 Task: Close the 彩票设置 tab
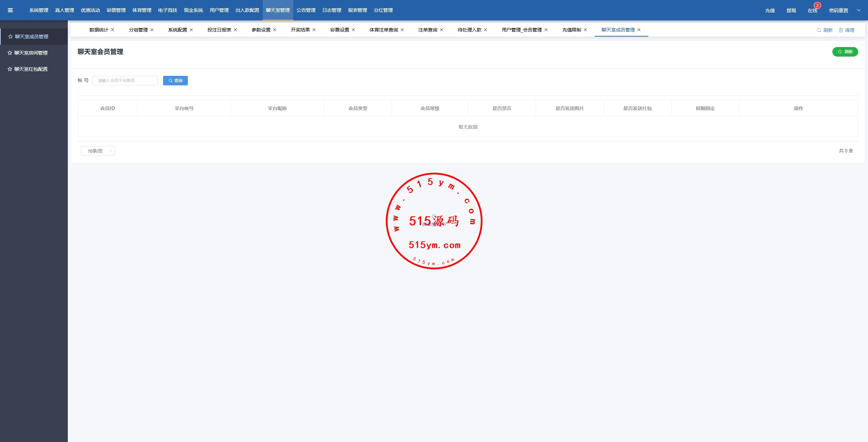[x=353, y=30]
